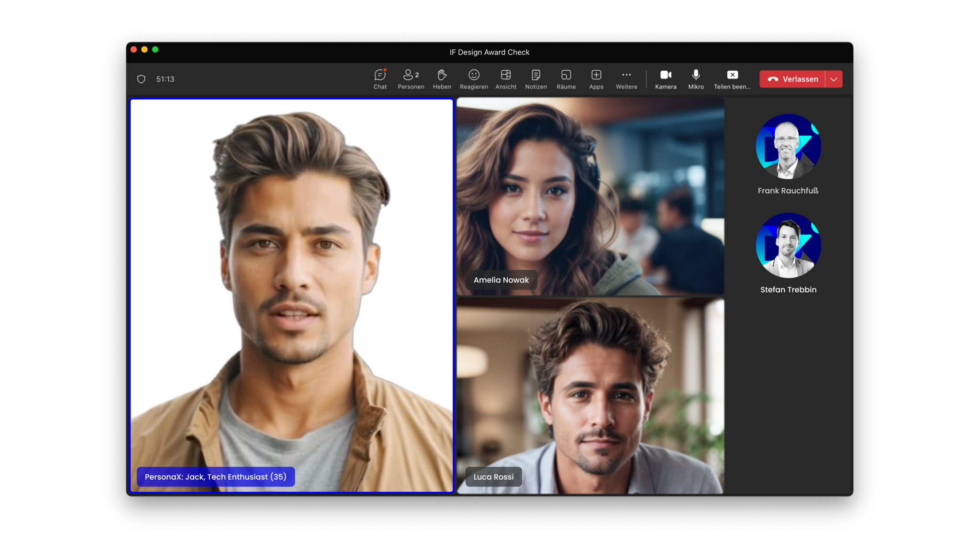
Task: Toggle the Kamera on or off
Action: [x=666, y=79]
